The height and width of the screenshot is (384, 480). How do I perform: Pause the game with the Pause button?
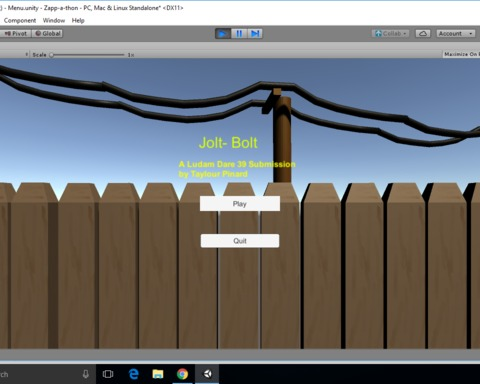(239, 34)
